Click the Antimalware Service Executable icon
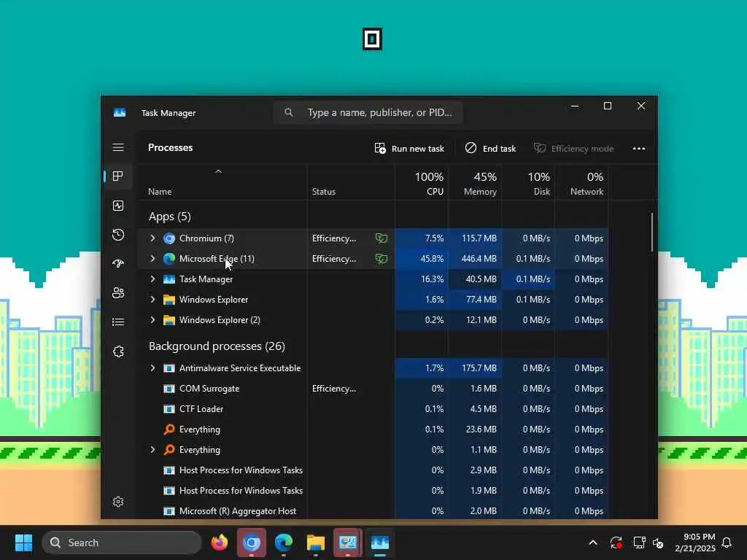The width and height of the screenshot is (747, 560). (169, 368)
